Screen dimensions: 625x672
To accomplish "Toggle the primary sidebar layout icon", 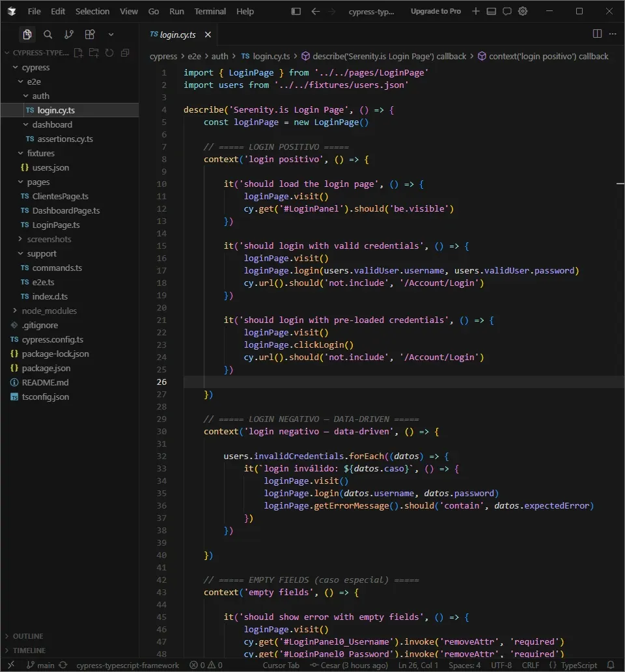I will (x=296, y=11).
